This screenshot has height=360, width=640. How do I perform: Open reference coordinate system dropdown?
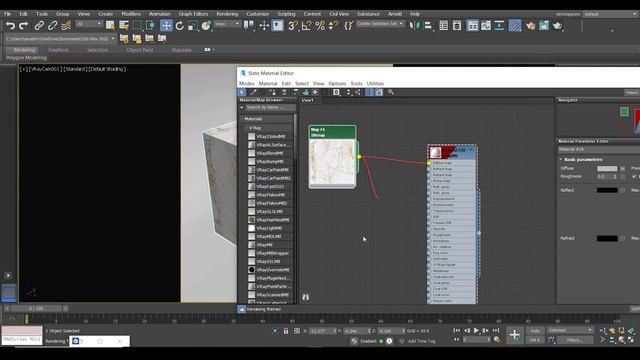[x=227, y=24]
